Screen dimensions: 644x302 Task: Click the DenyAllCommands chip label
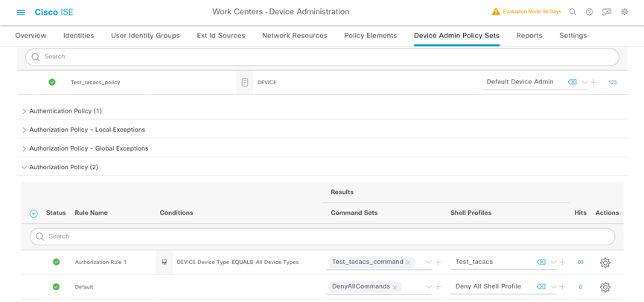361,286
